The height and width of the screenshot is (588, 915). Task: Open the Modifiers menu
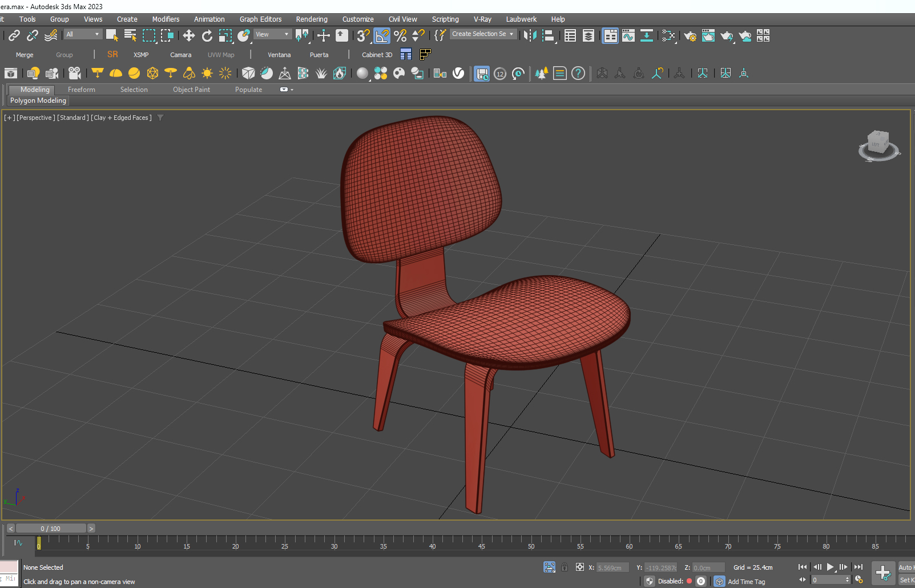[166, 19]
